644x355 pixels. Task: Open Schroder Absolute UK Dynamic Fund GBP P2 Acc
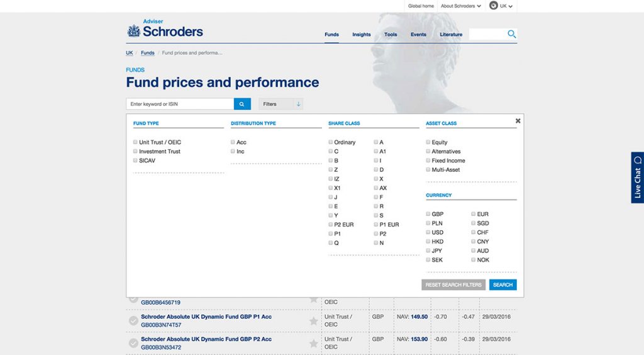tap(206, 339)
